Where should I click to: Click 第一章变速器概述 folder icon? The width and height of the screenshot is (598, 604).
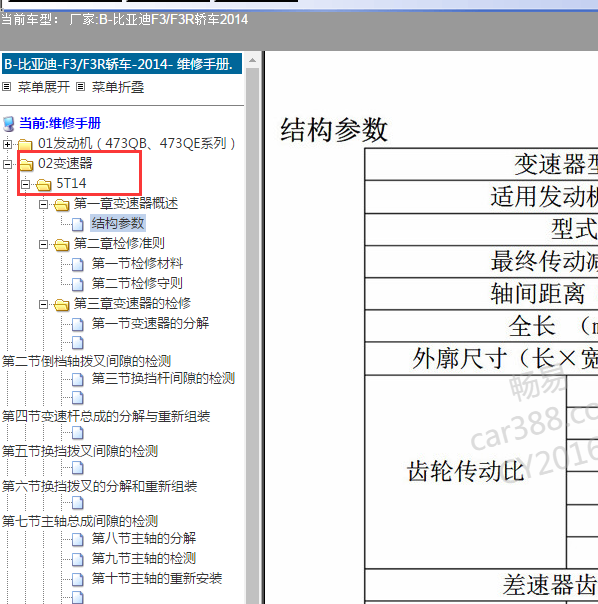click(x=62, y=205)
